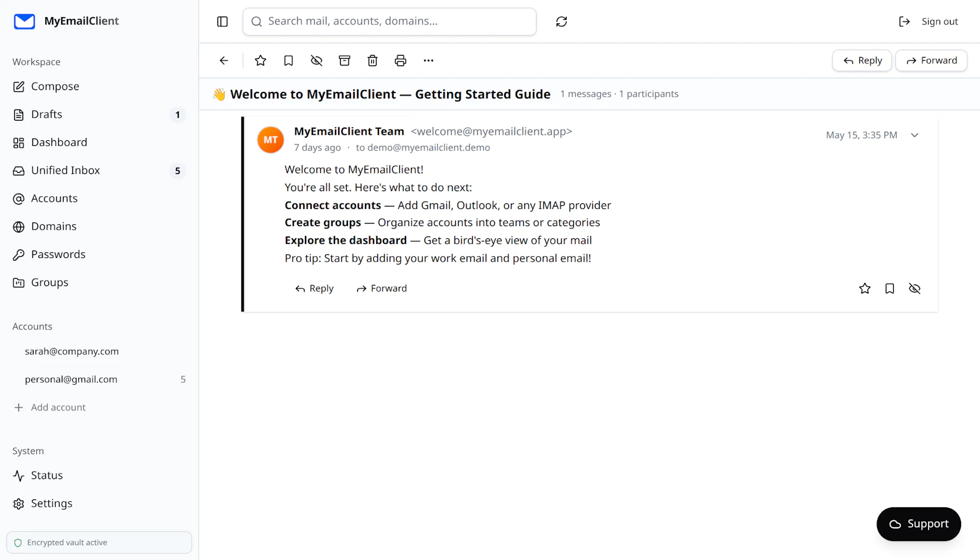The width and height of the screenshot is (980, 560).
Task: Expand message details chevron
Action: (x=914, y=135)
